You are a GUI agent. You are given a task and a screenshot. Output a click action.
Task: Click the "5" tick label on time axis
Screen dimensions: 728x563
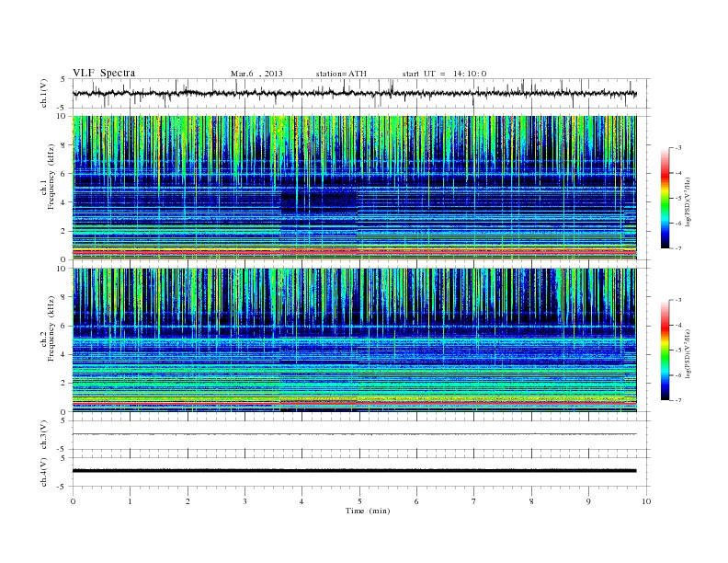(x=359, y=501)
